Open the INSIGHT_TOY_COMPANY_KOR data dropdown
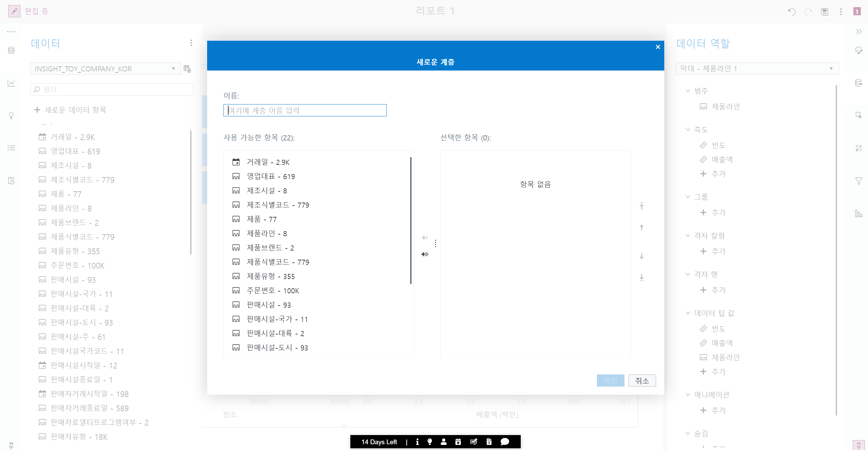The image size is (868, 450). pyautogui.click(x=105, y=69)
